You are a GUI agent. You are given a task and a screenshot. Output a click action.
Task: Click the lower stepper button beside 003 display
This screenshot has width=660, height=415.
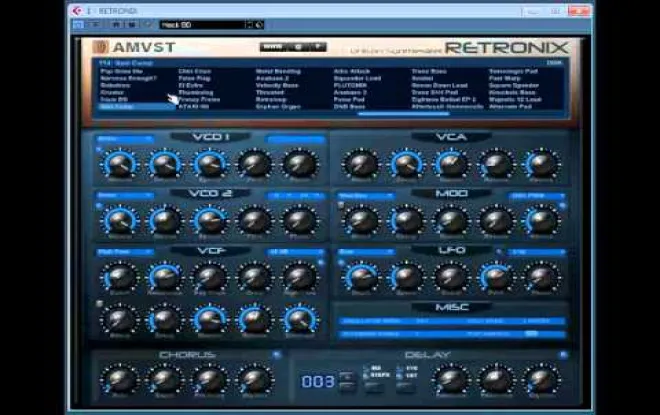point(347,386)
